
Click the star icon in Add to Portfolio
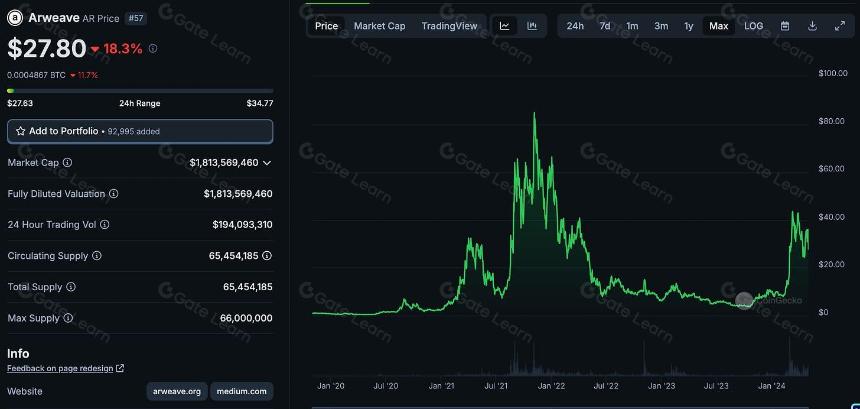(x=21, y=131)
